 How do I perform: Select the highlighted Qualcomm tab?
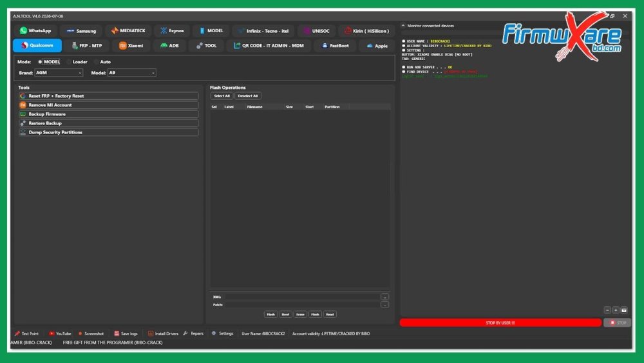point(37,46)
